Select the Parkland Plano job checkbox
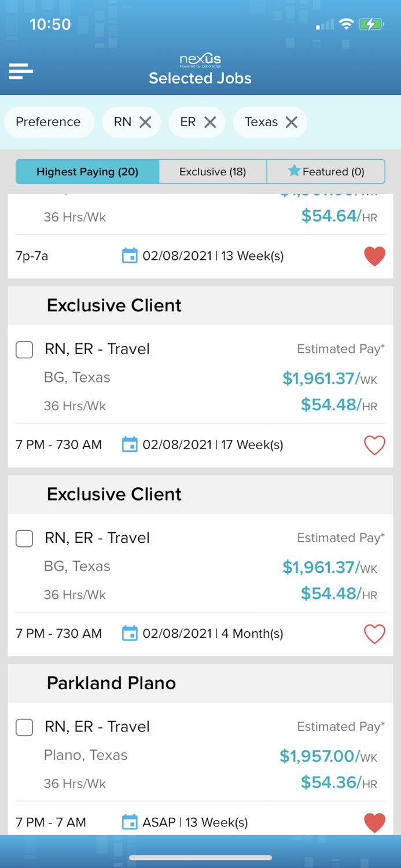The width and height of the screenshot is (401, 868). click(x=24, y=727)
